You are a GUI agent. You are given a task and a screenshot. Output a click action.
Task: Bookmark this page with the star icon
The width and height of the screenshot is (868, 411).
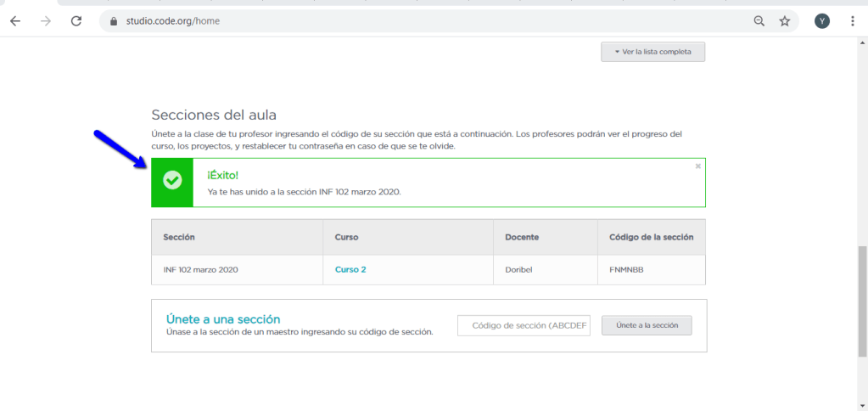click(x=785, y=21)
